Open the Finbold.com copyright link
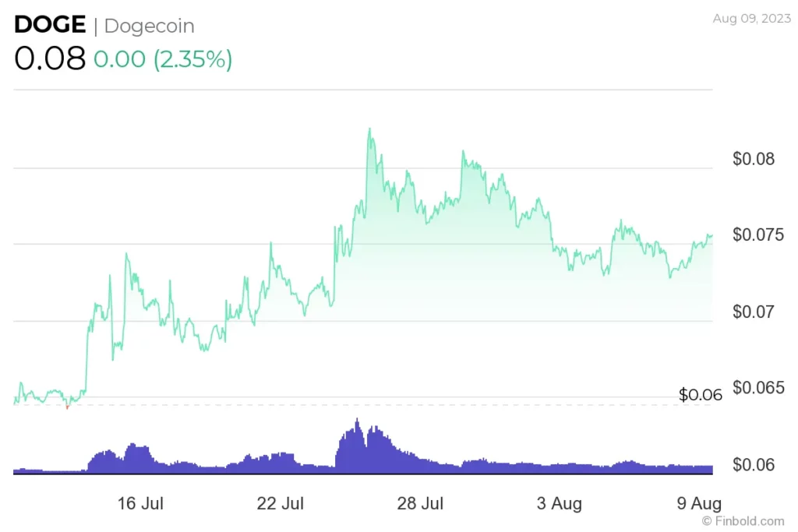Image resolution: width=798 pixels, height=532 pixels. (x=743, y=521)
